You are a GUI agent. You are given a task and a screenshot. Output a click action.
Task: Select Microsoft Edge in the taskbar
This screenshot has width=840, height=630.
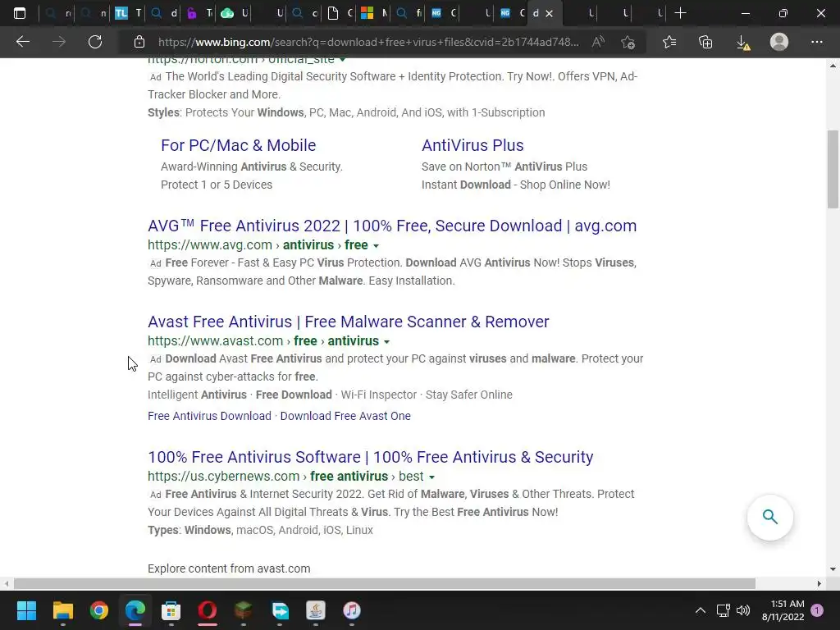tap(135, 610)
